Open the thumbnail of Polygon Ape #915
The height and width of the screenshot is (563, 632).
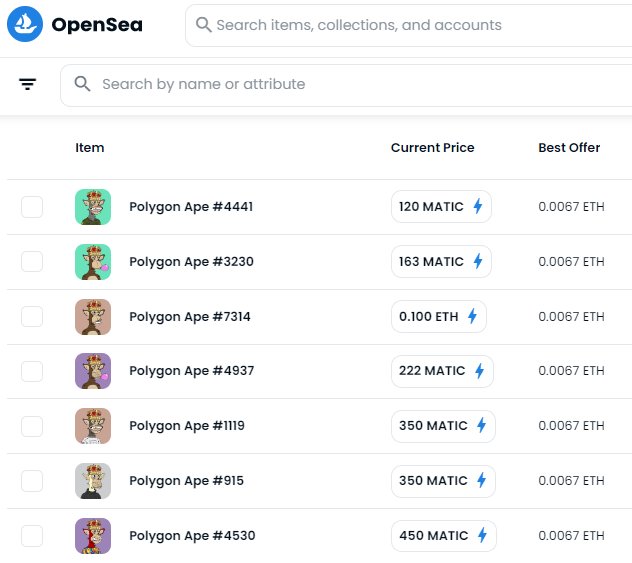(x=93, y=481)
